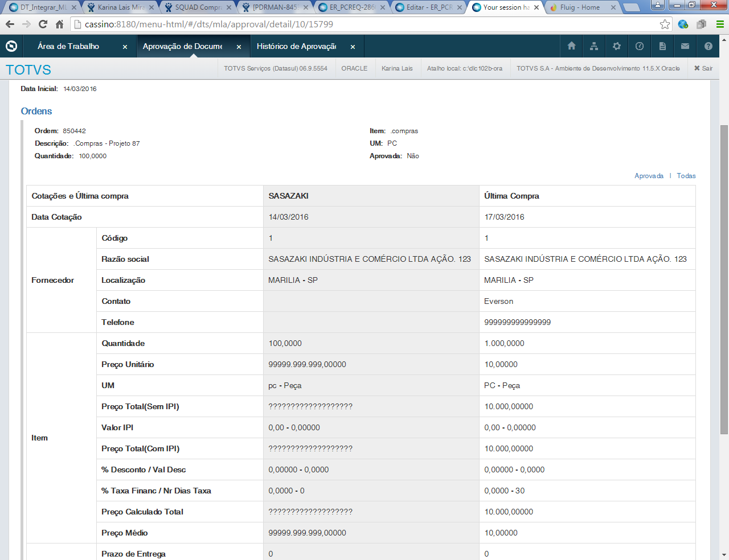Bookmark this page with the star icon

pos(665,24)
